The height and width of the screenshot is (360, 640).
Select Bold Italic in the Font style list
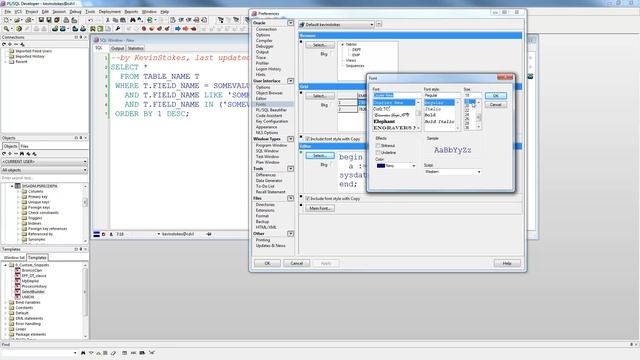(x=439, y=122)
